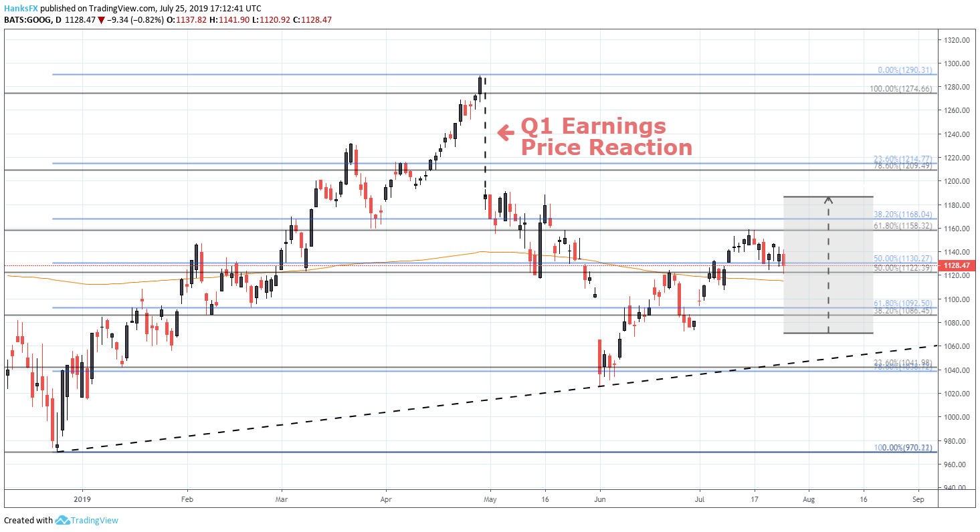Click the Q1 Earnings Price Reaction annotation
This screenshot has width=980, height=532.
(606, 136)
